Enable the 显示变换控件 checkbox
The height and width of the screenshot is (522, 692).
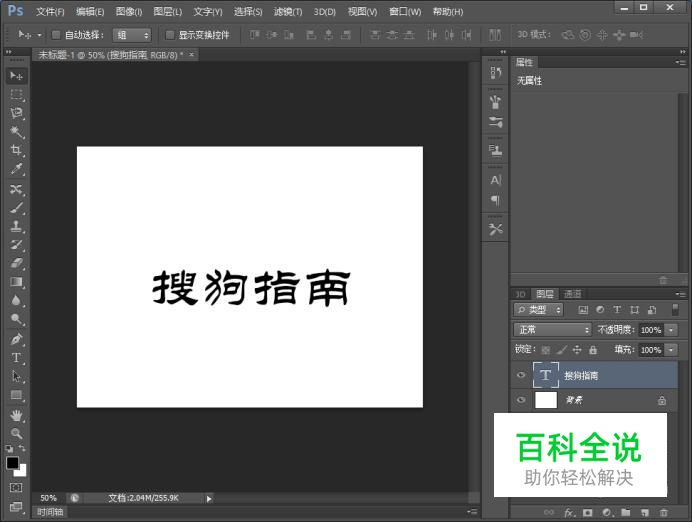[x=169, y=35]
